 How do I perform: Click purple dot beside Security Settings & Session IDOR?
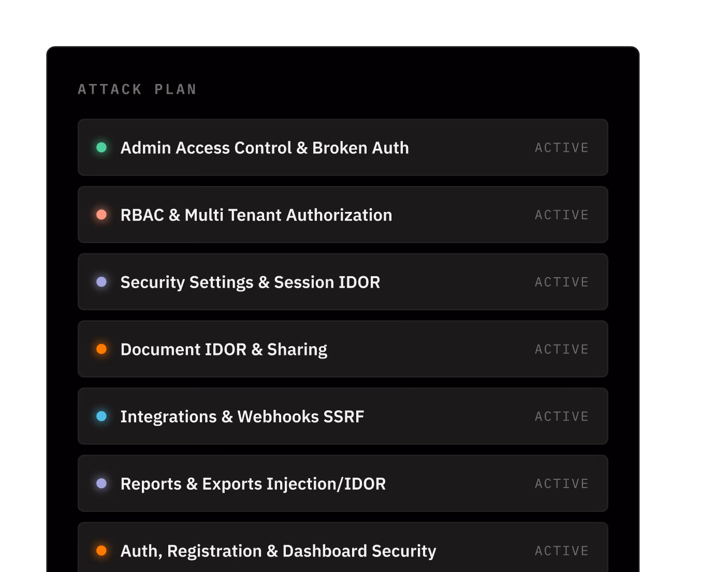(x=101, y=282)
